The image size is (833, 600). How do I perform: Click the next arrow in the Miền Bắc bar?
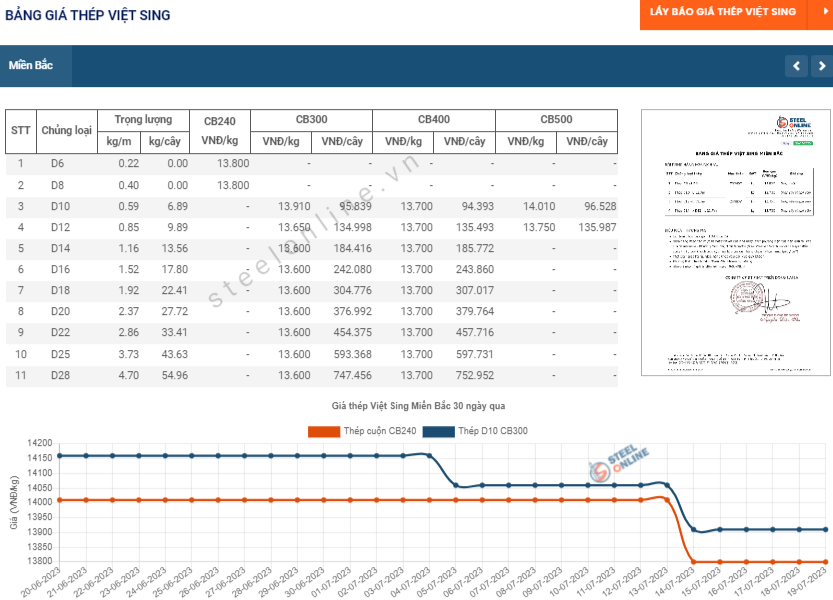tap(822, 66)
